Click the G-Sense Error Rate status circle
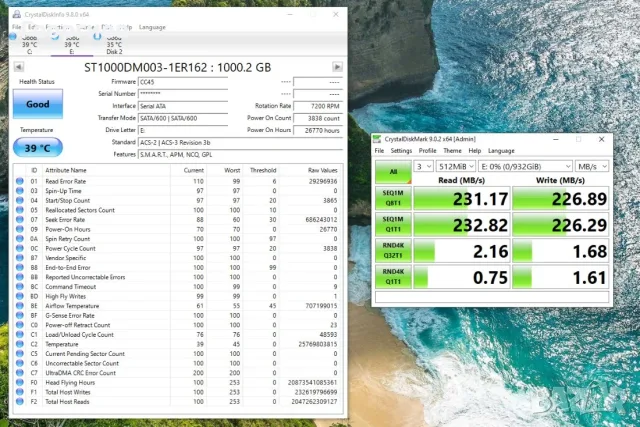The width and height of the screenshot is (640, 427). coord(20,315)
